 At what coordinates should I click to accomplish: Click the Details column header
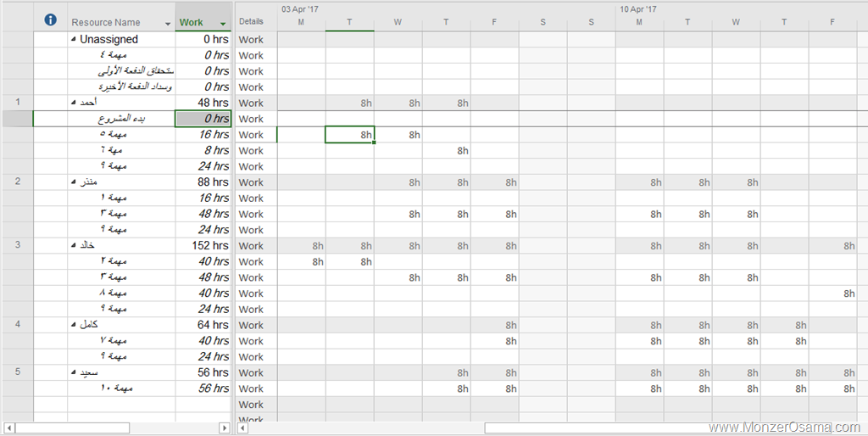(x=251, y=21)
